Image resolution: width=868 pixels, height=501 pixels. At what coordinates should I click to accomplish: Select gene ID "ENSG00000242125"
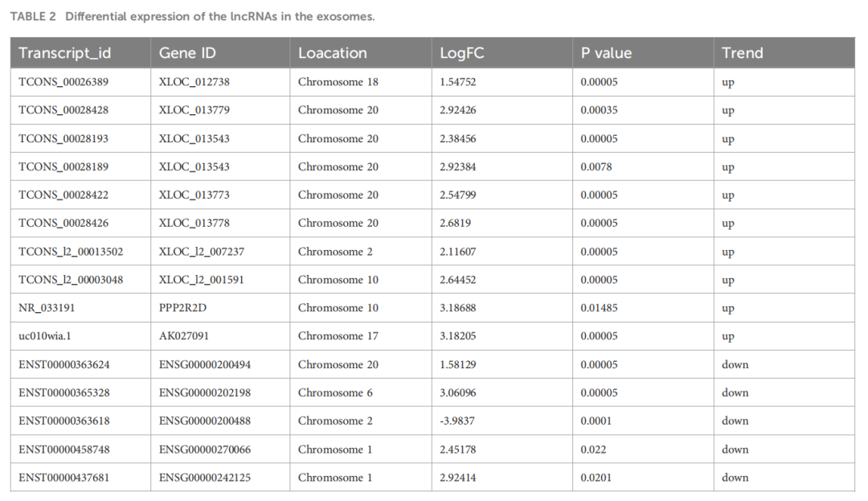click(x=205, y=478)
